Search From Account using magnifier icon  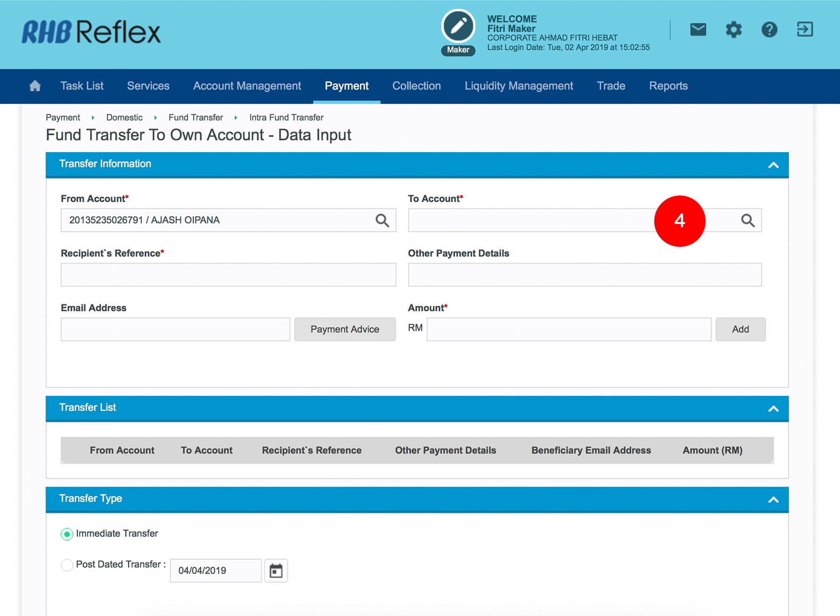coord(382,220)
